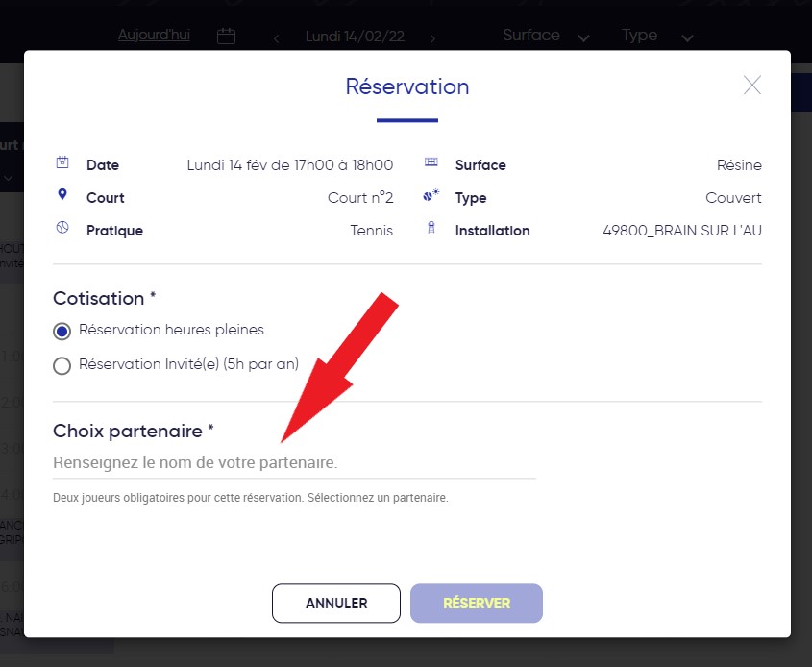Select Réservation heures pleines radio option
Screen dimensions: 812x667
coord(62,331)
